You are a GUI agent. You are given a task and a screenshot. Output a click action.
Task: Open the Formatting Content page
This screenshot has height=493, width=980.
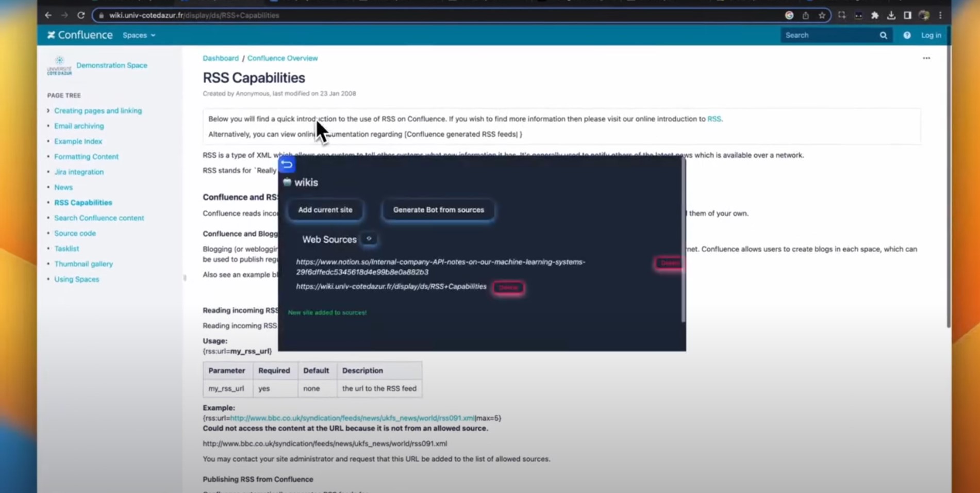(x=86, y=157)
